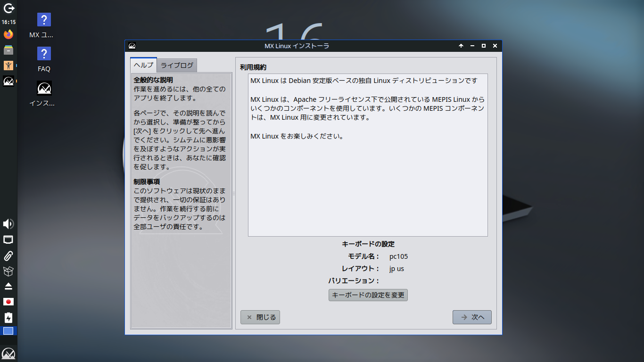Select the ヘルプ tab
The height and width of the screenshot is (362, 644).
click(143, 65)
